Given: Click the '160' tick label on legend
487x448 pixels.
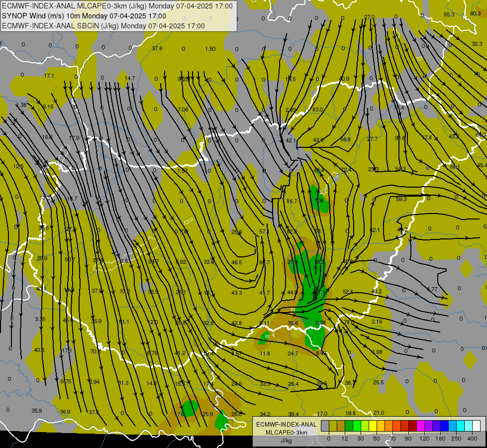Looking at the screenshot, I should (x=440, y=439).
